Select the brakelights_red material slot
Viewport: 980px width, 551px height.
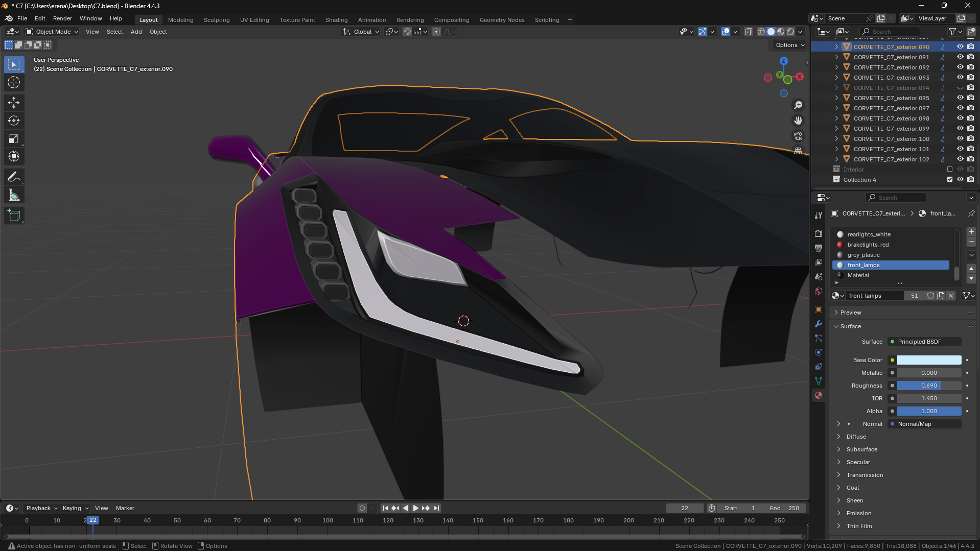coord(891,245)
